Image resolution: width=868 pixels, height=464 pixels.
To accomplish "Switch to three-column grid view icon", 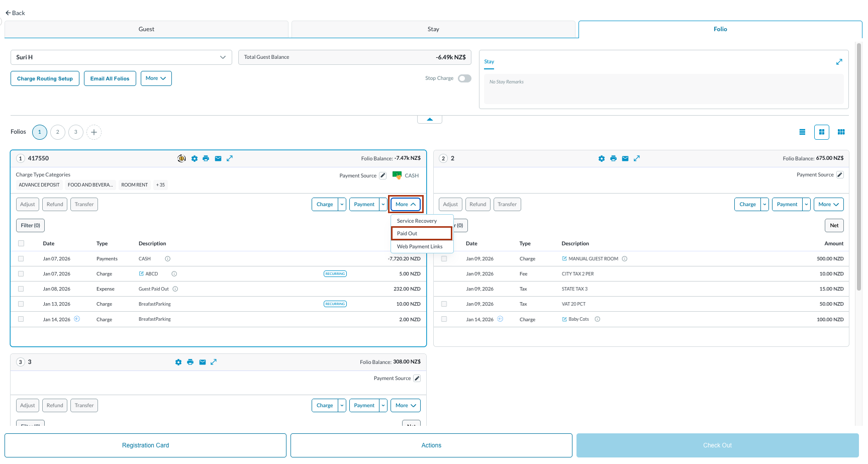I will [841, 132].
